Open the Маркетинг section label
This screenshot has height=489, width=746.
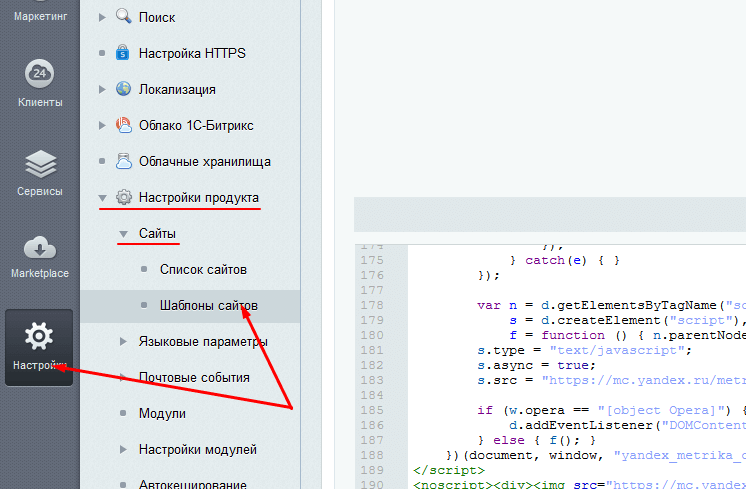[x=40, y=16]
